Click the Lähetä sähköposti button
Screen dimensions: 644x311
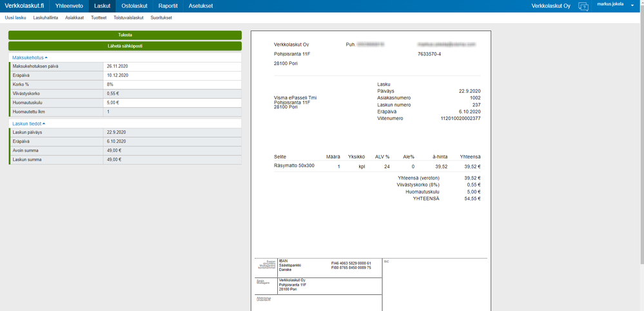tap(125, 46)
